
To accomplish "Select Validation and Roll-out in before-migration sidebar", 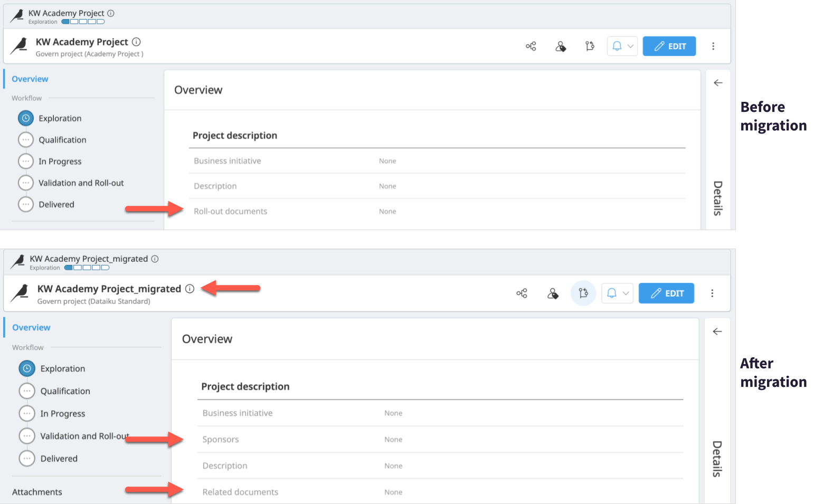I will tap(71, 183).
